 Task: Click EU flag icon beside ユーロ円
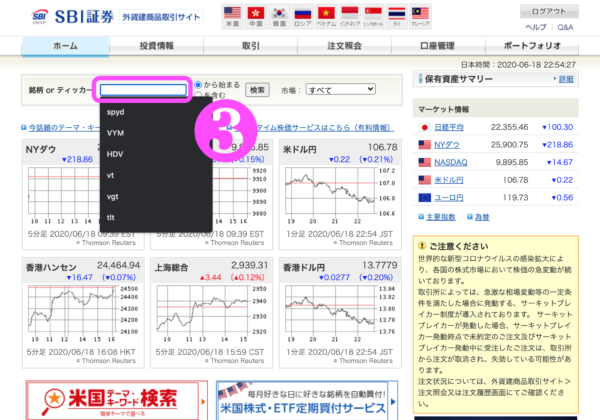click(424, 197)
